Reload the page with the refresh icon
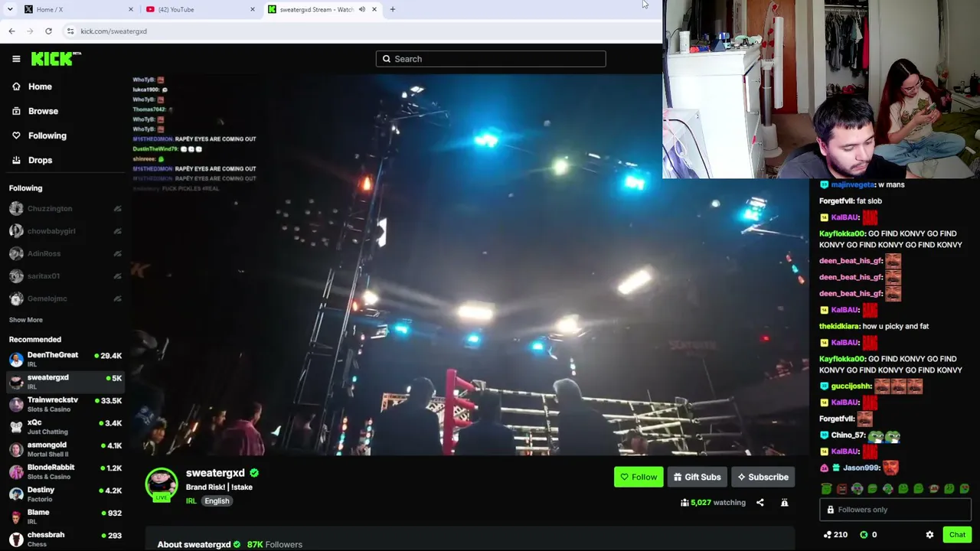Image resolution: width=980 pixels, height=551 pixels. click(x=48, y=31)
